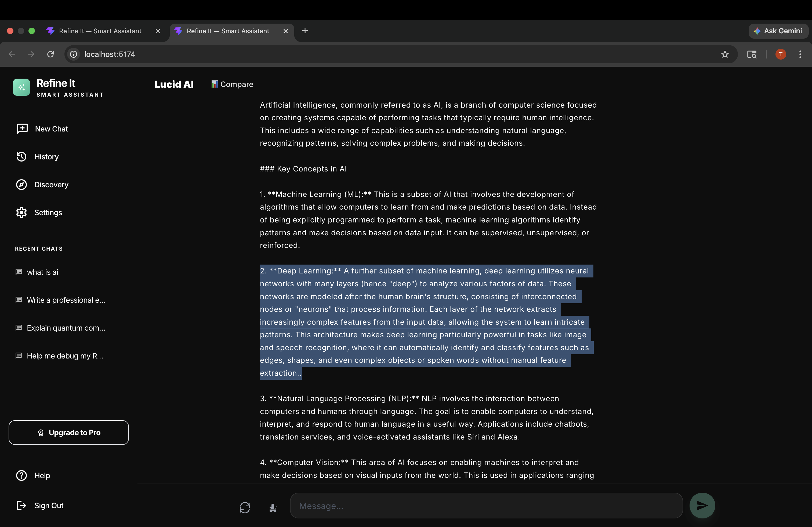Click the Compare button in header

(x=232, y=84)
